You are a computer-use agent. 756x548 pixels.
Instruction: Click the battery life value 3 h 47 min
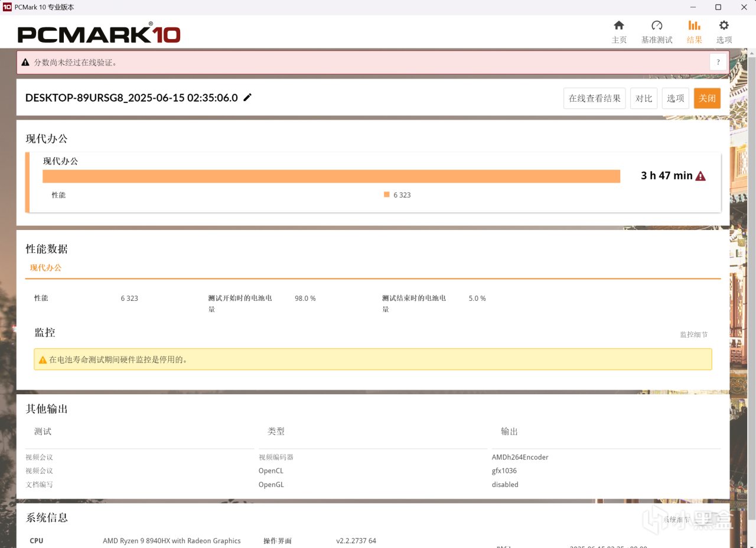(x=667, y=176)
